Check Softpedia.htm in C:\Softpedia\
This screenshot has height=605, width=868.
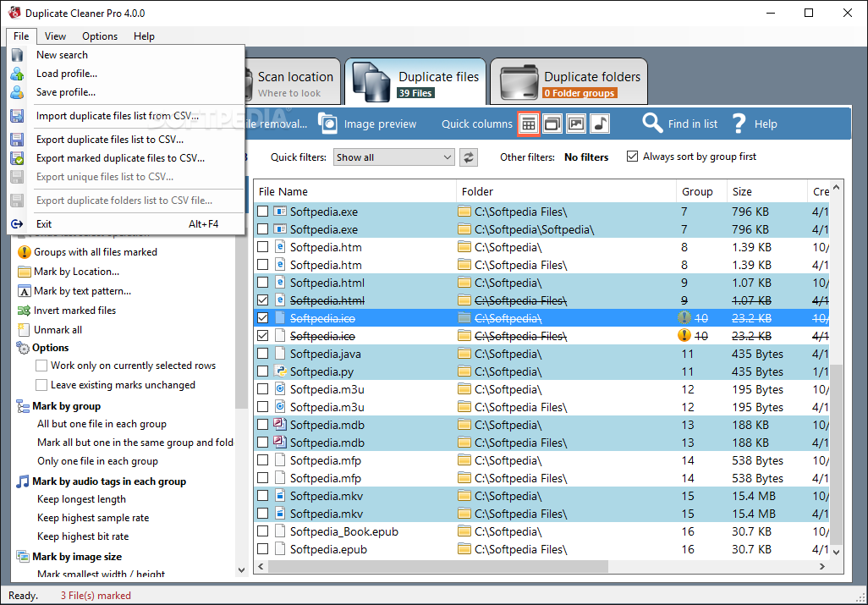click(x=263, y=247)
